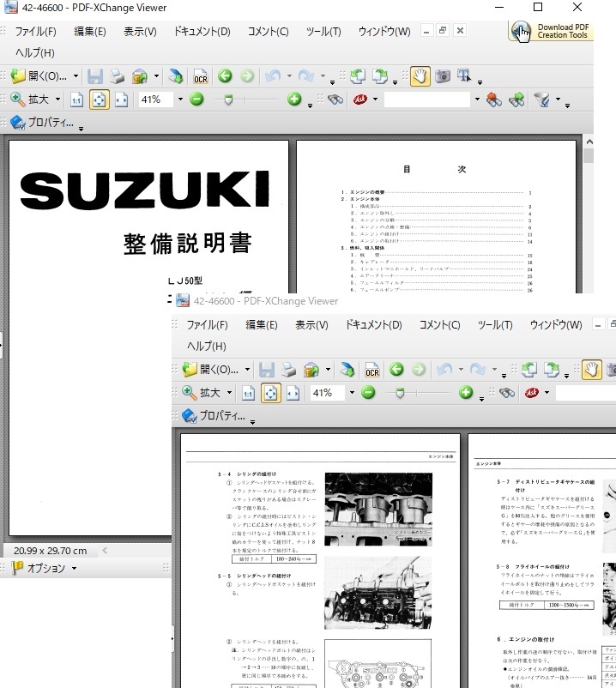
Task: Run OCR in back window toolbar
Action: [201, 76]
